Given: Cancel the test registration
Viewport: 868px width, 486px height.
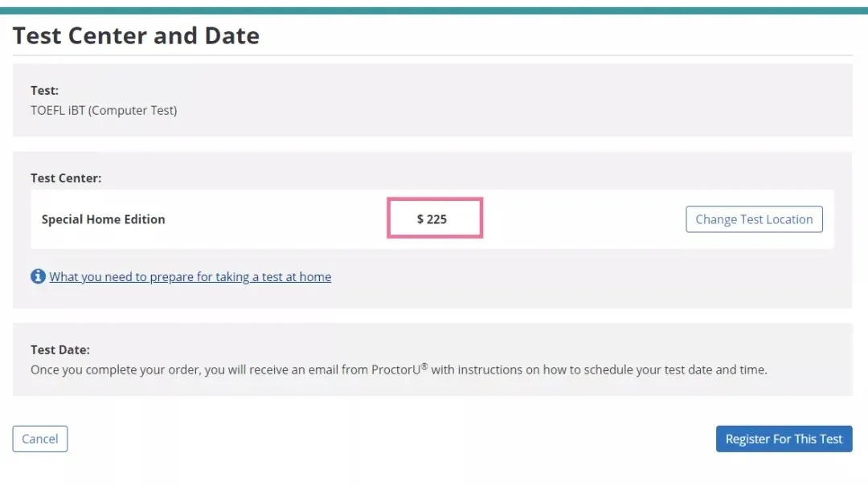Looking at the screenshot, I should (x=40, y=439).
